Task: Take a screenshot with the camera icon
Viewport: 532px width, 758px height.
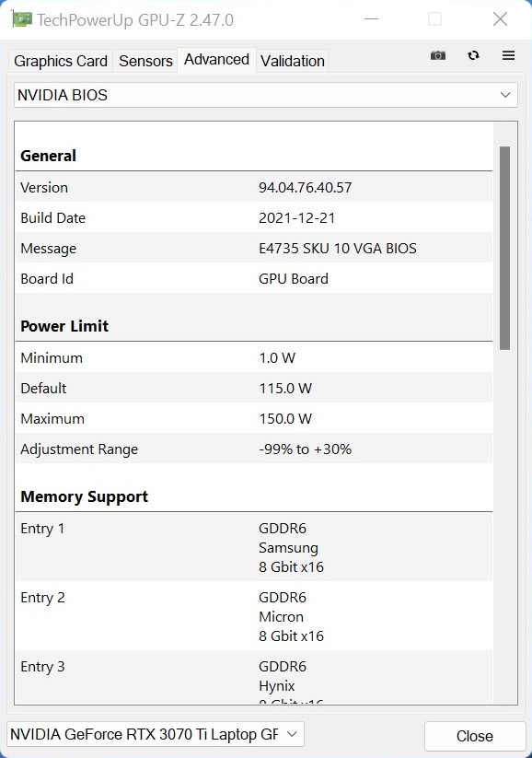Action: click(438, 55)
